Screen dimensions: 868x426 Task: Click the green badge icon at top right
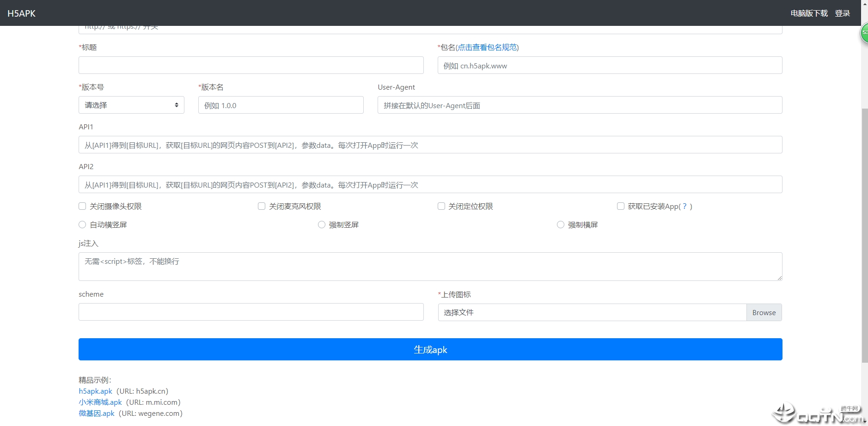(864, 33)
